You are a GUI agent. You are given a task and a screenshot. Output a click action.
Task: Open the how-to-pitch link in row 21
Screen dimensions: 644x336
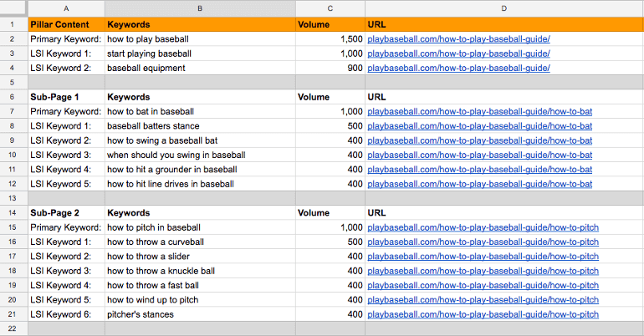[x=483, y=314]
